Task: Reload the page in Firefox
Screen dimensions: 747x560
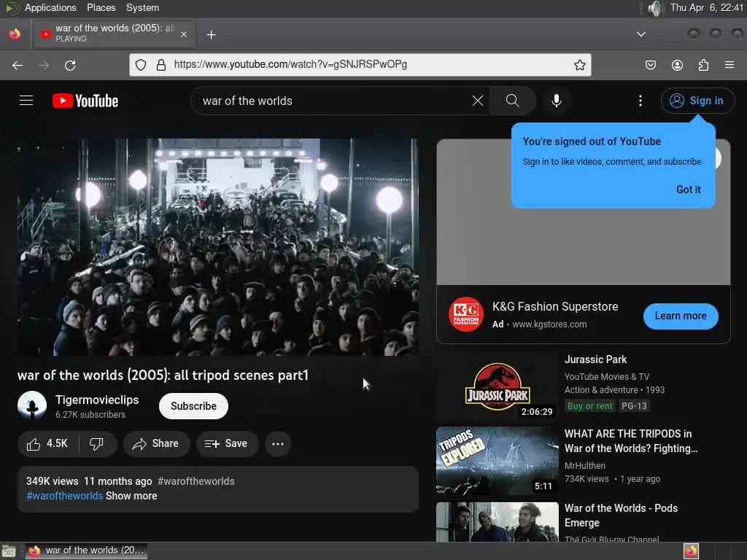Action: click(70, 65)
